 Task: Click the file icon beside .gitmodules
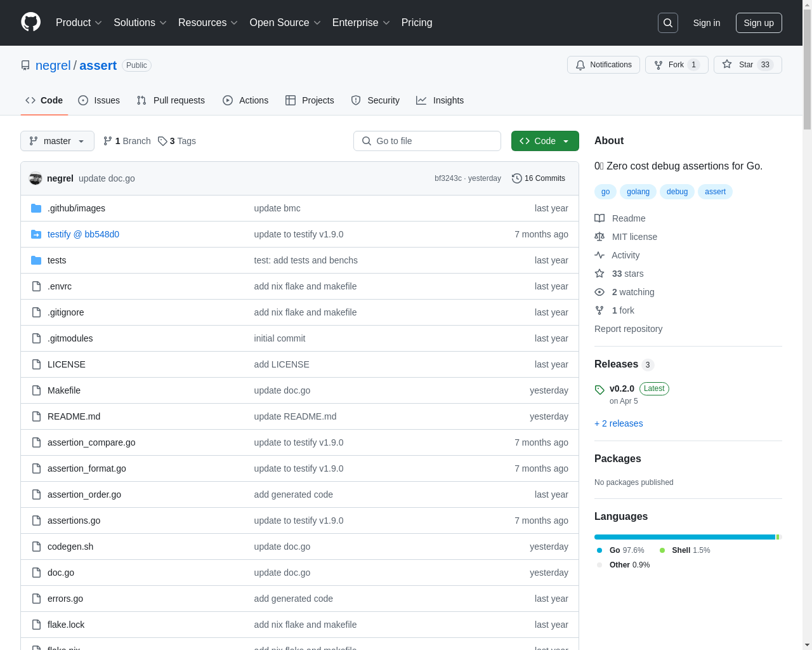pos(36,338)
